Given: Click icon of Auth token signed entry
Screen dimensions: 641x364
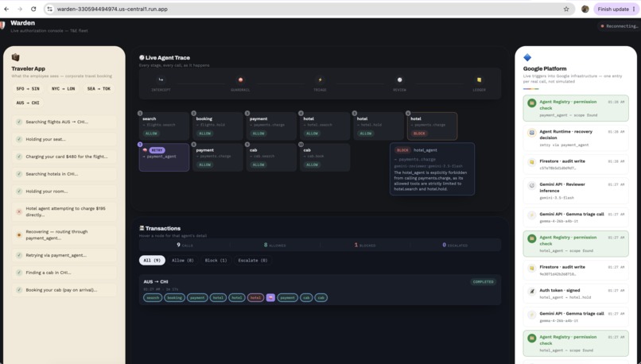Looking at the screenshot, I should tap(531, 292).
